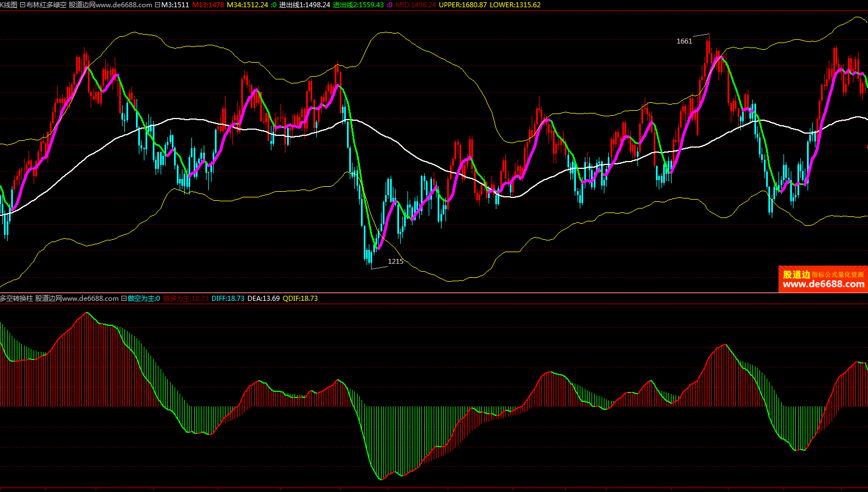Click the 1661 high price marker
868x492 pixels.
(x=684, y=41)
